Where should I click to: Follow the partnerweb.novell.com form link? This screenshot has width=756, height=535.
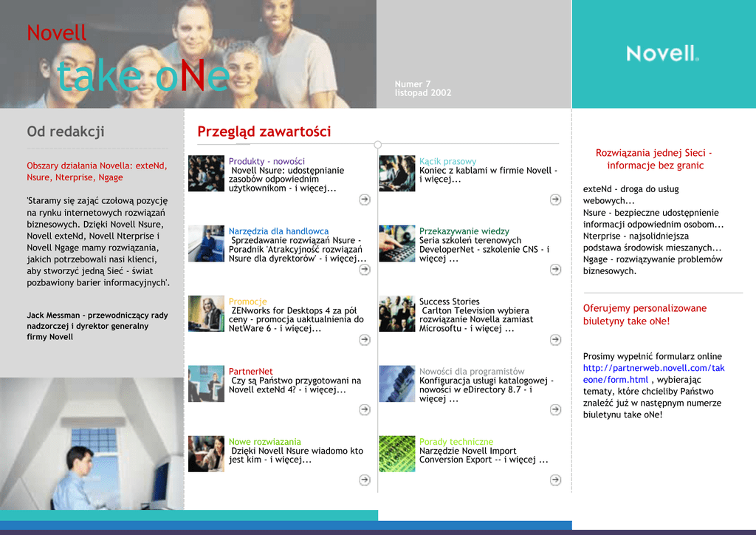(653, 373)
